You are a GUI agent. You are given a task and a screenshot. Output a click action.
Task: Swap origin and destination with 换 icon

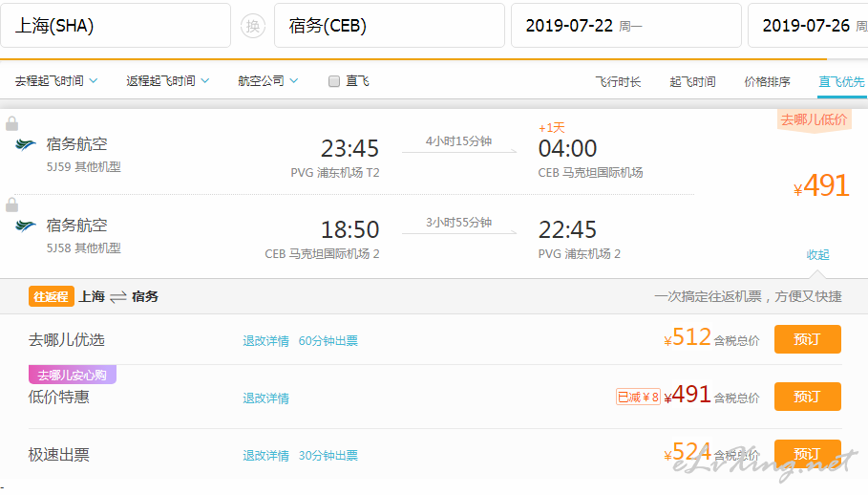coord(253,26)
